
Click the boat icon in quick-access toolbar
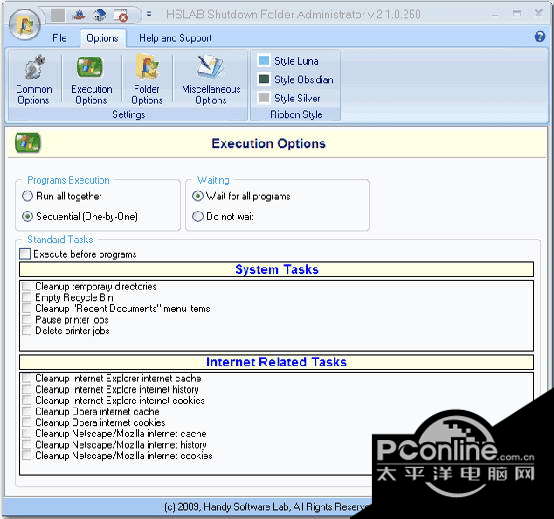coord(79,15)
